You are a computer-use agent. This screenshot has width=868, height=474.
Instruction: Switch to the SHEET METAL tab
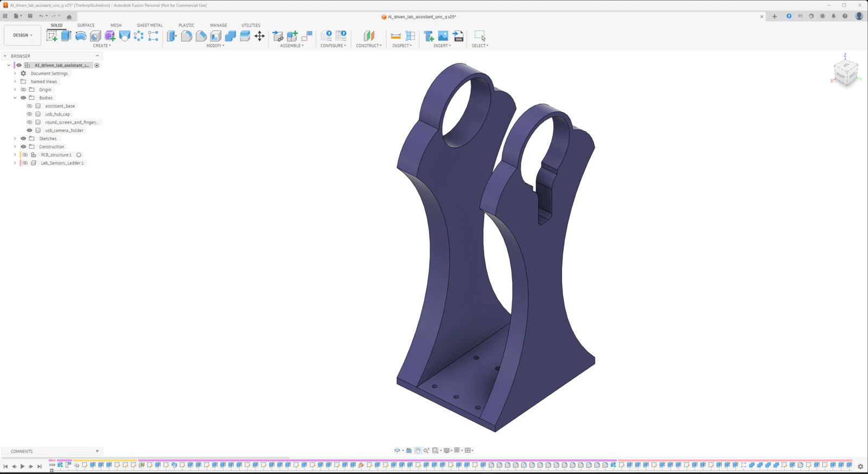(150, 25)
